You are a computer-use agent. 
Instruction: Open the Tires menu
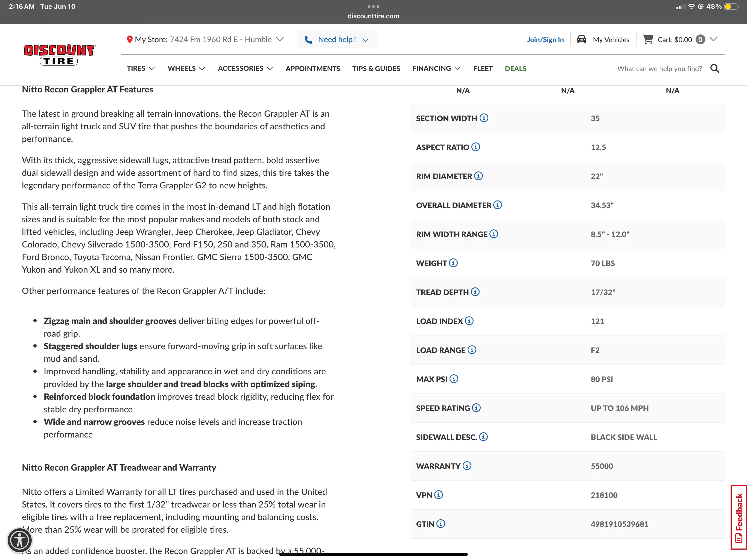tap(141, 69)
